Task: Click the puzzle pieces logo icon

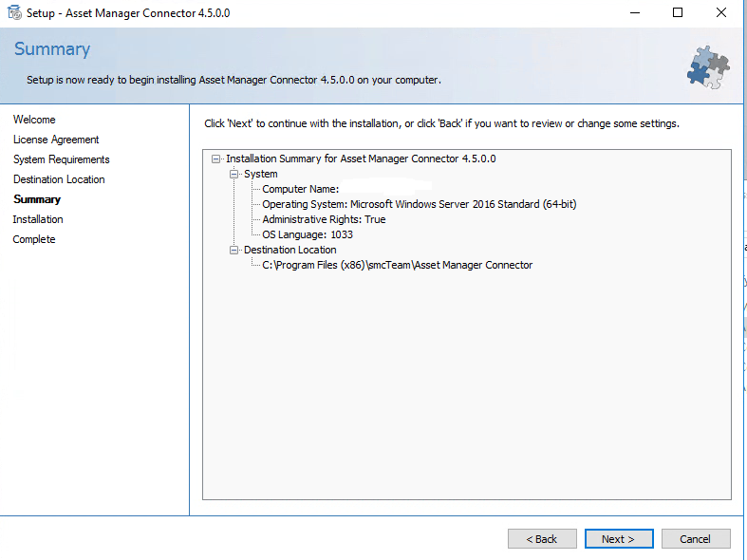Action: coord(706,65)
